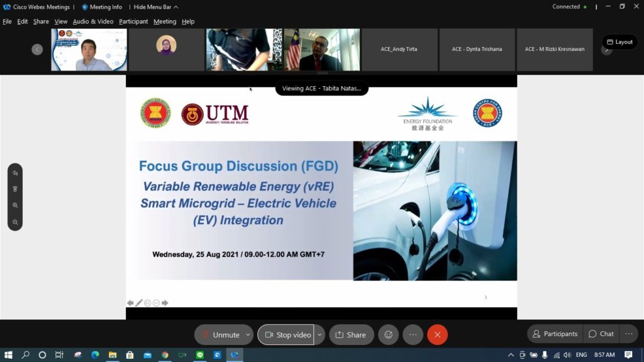
Task: Stop video camera
Action: click(286, 335)
